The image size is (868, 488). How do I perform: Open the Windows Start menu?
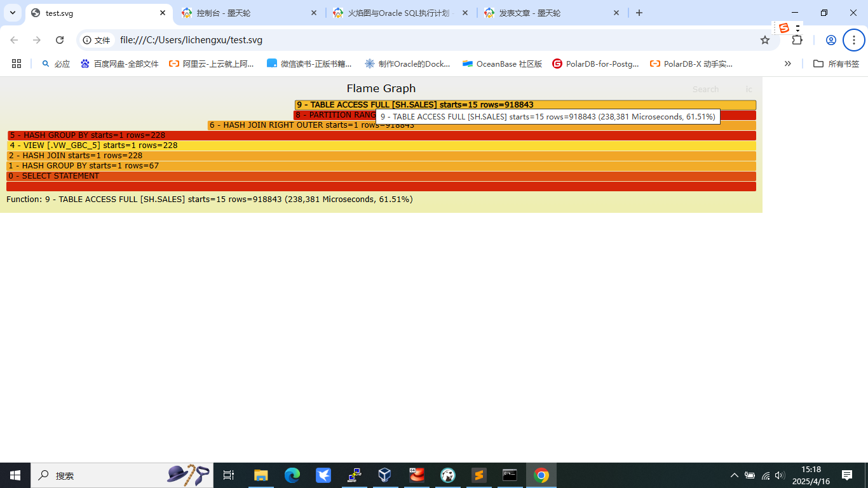tap(15, 475)
